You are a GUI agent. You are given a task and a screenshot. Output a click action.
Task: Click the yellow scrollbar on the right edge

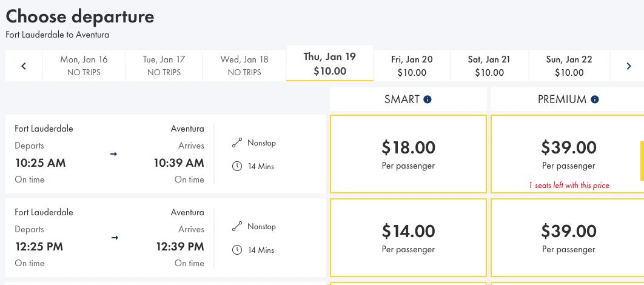[642, 161]
